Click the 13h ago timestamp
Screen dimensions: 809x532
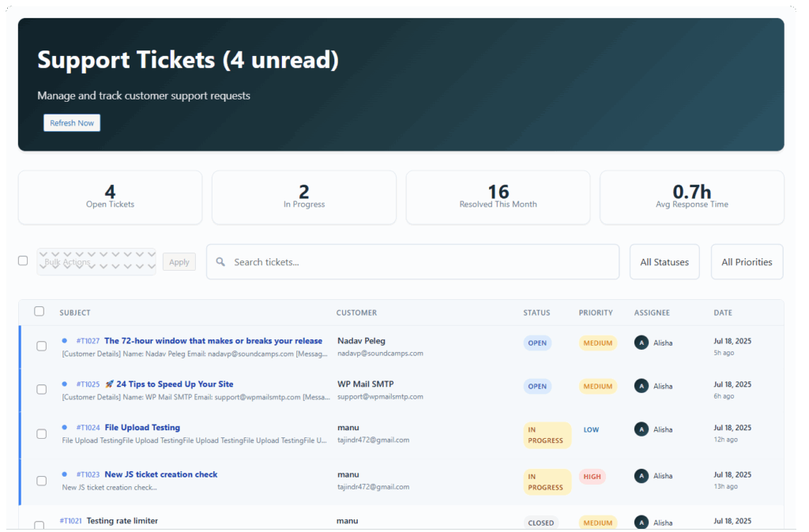[x=725, y=486]
